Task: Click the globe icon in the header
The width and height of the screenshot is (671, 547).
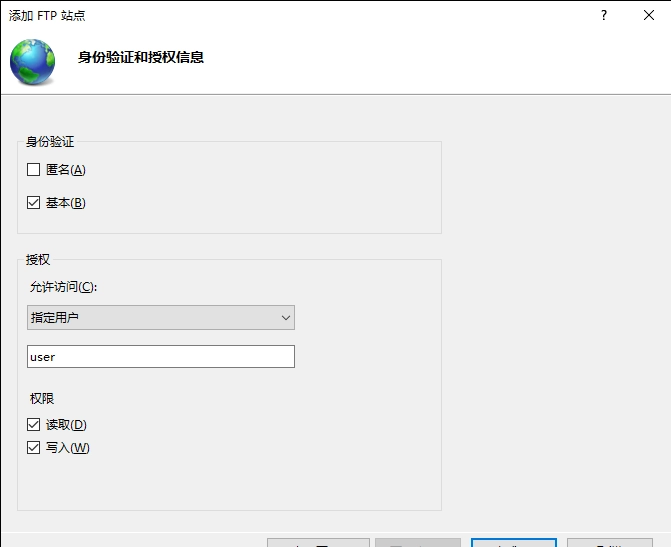Action: pyautogui.click(x=33, y=62)
